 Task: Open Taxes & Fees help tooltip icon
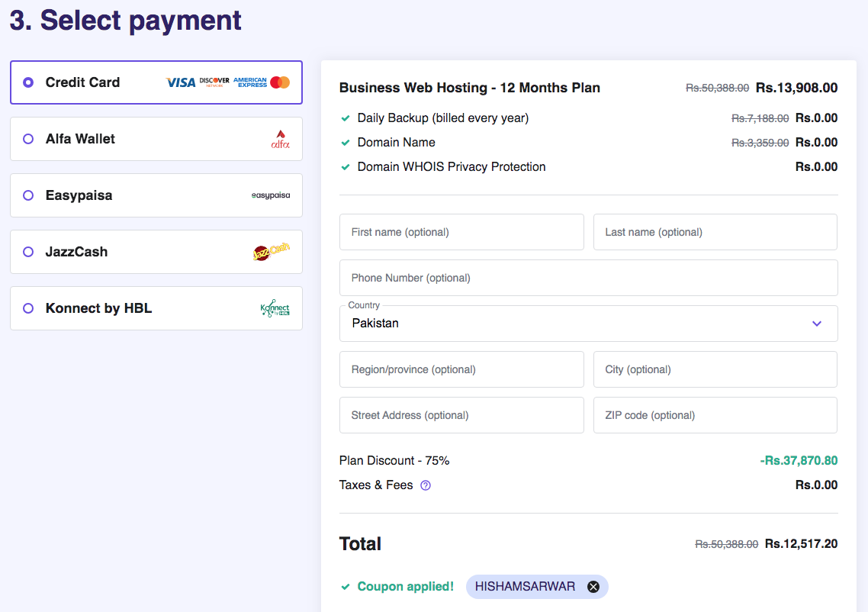click(426, 485)
